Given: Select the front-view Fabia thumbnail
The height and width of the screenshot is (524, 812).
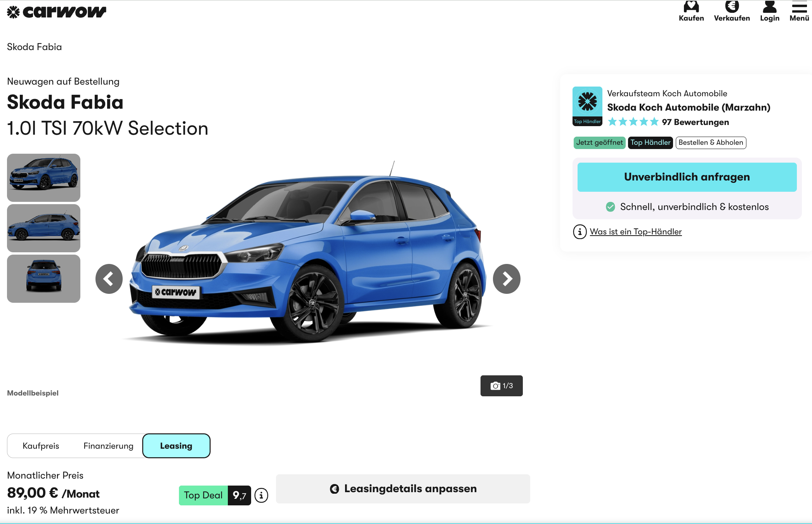Looking at the screenshot, I should click(x=43, y=177).
